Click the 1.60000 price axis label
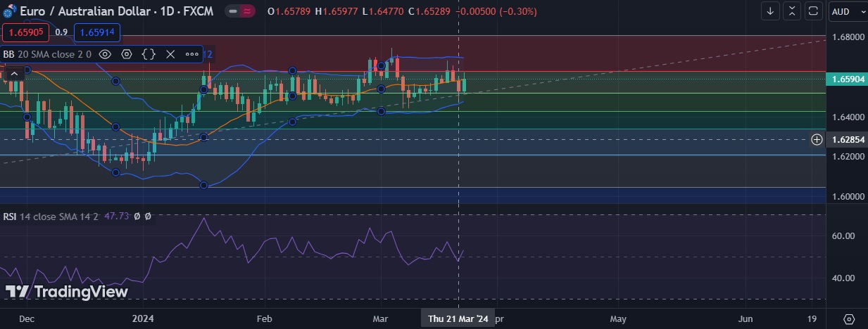Screen dimensions: 868x329 [848, 196]
